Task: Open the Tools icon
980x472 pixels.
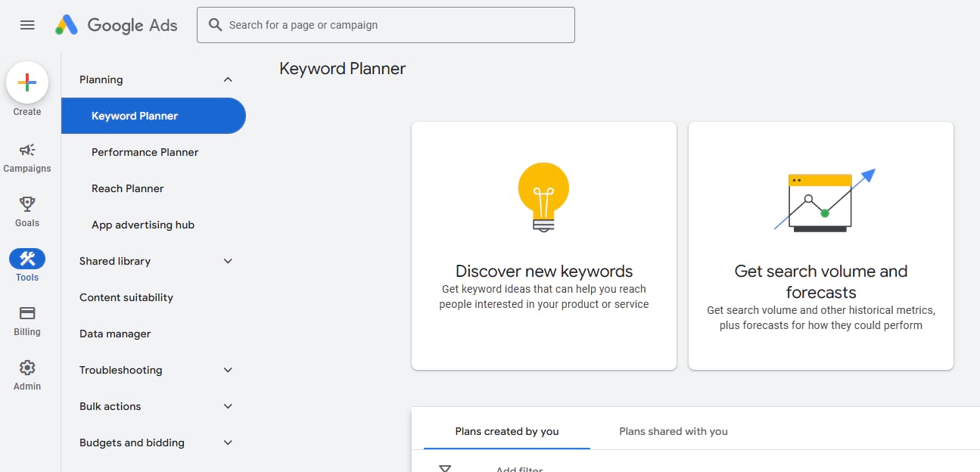Action: [26, 259]
